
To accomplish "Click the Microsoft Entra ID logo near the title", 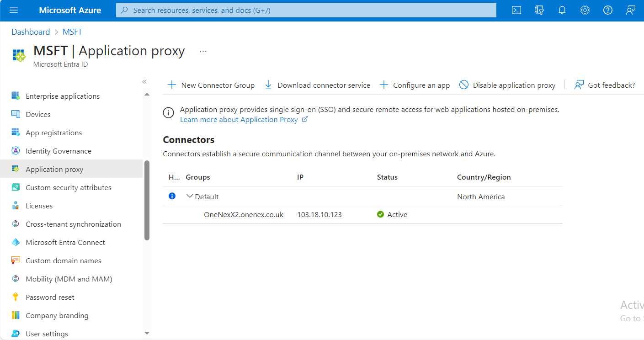I will tap(18, 55).
